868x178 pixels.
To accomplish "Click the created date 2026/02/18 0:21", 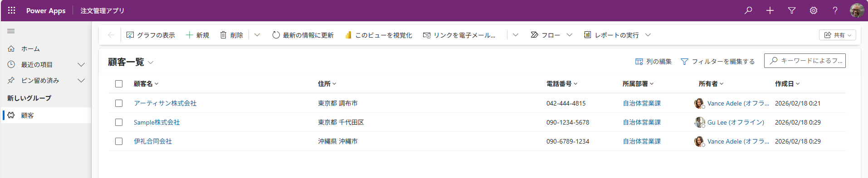I will pyautogui.click(x=798, y=103).
